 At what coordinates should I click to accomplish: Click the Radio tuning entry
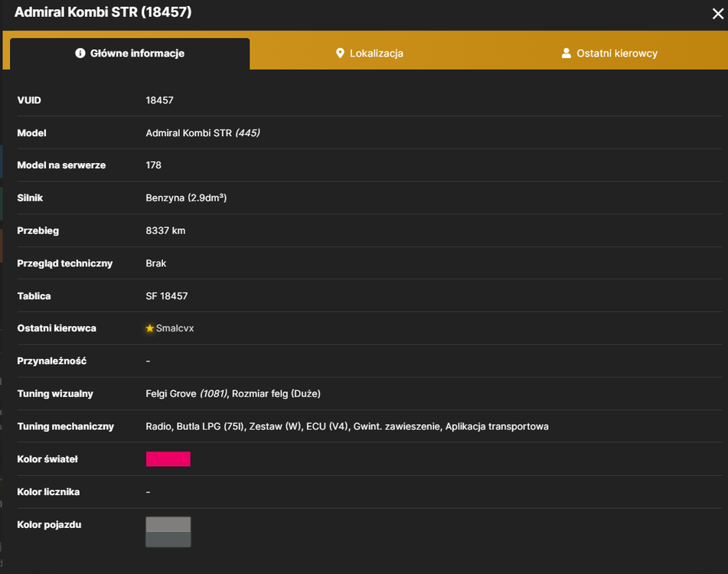point(158,426)
